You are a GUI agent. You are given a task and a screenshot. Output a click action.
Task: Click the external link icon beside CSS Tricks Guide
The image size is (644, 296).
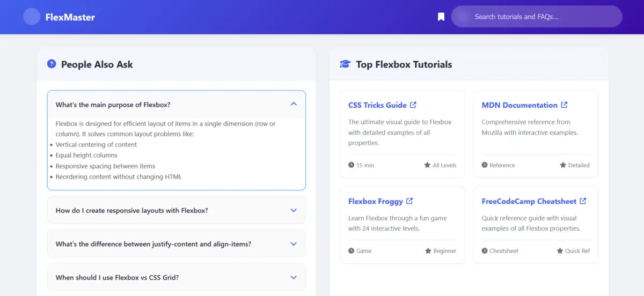(413, 105)
